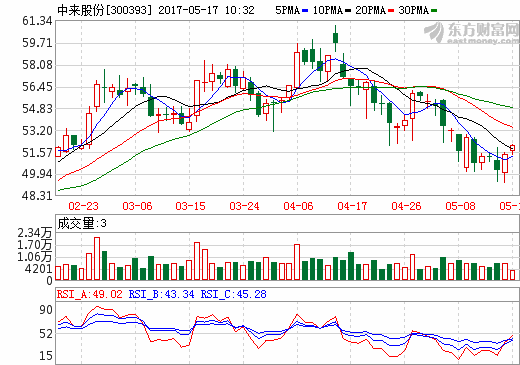
Task: Click the RSI_C:45.28 indicator label
Action: pos(234,294)
